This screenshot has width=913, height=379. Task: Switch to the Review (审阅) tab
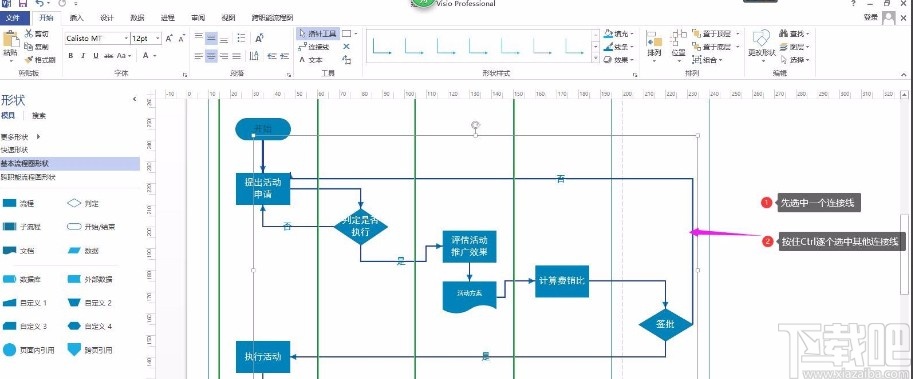(x=198, y=18)
